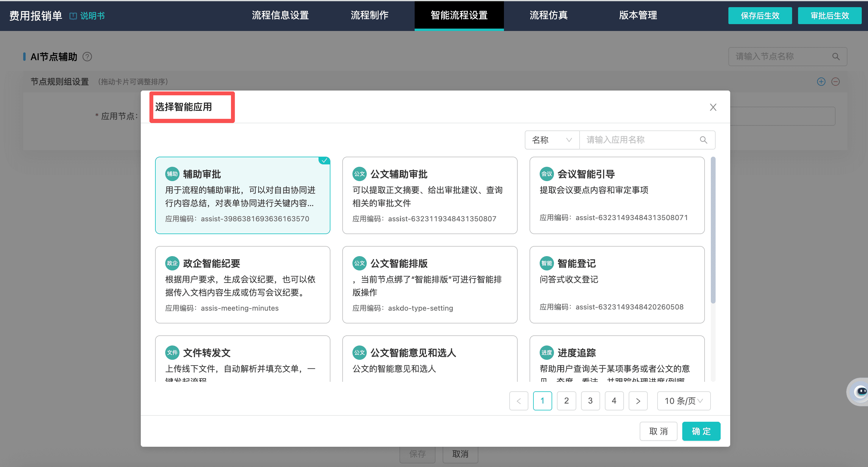
Task: Click the 智能登记 card icon
Action: point(547,263)
